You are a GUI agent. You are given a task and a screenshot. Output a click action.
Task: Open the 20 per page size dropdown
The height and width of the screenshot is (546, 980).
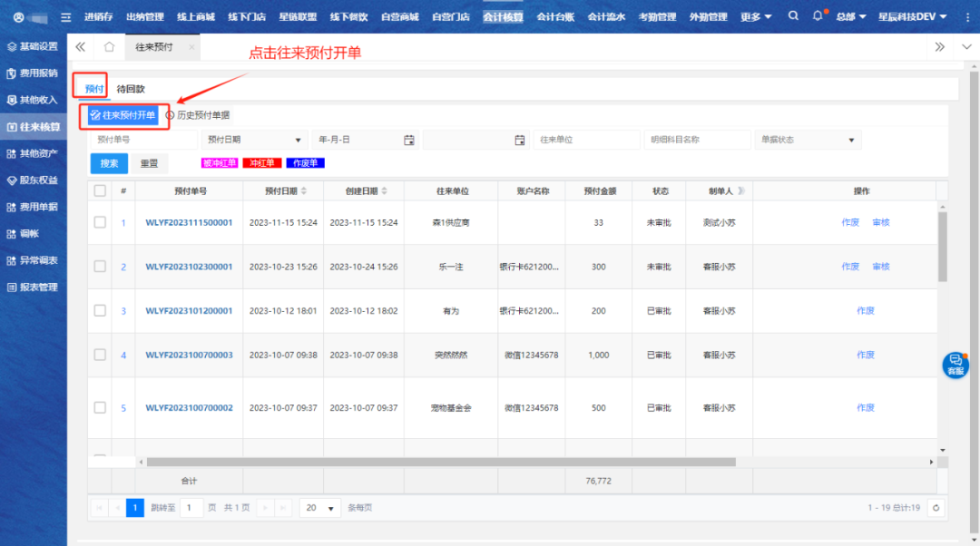319,508
